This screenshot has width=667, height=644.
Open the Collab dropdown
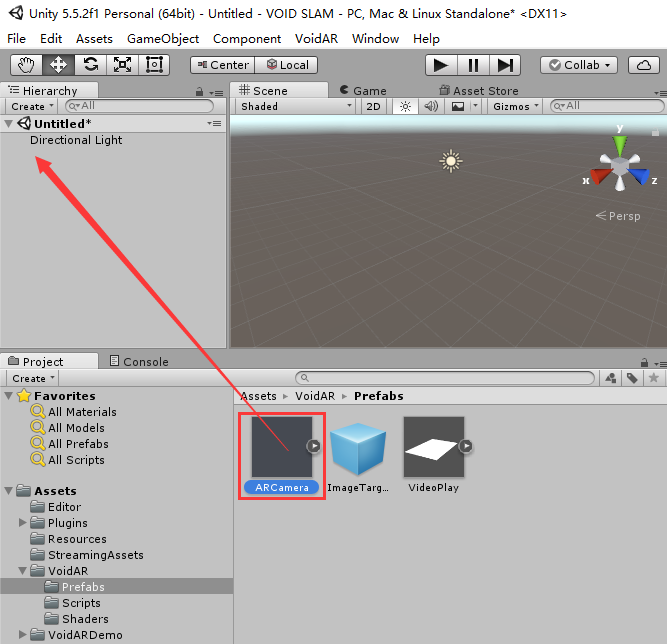pyautogui.click(x=579, y=65)
